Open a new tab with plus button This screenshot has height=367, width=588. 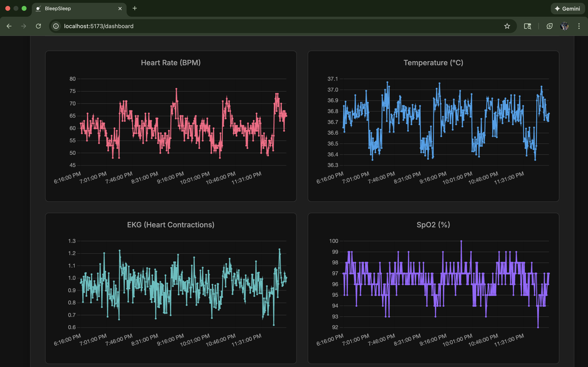point(135,9)
